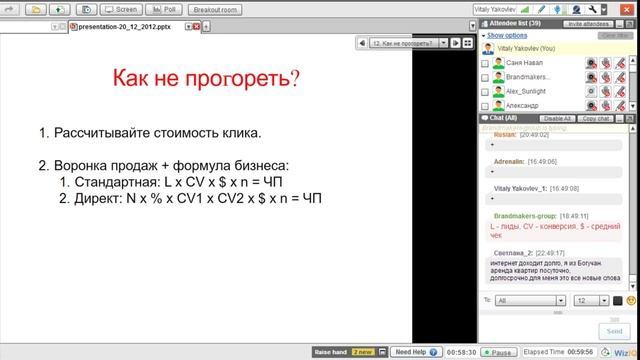
Task: Select the checkbox for Alex_Sunlight
Action: (x=484, y=92)
